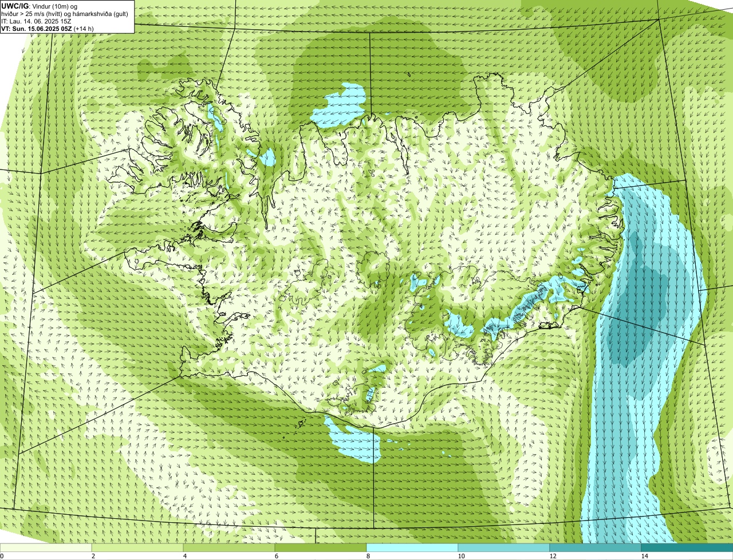
Task: Click the teal 12–14 m/s legend segment
Action: (596, 547)
